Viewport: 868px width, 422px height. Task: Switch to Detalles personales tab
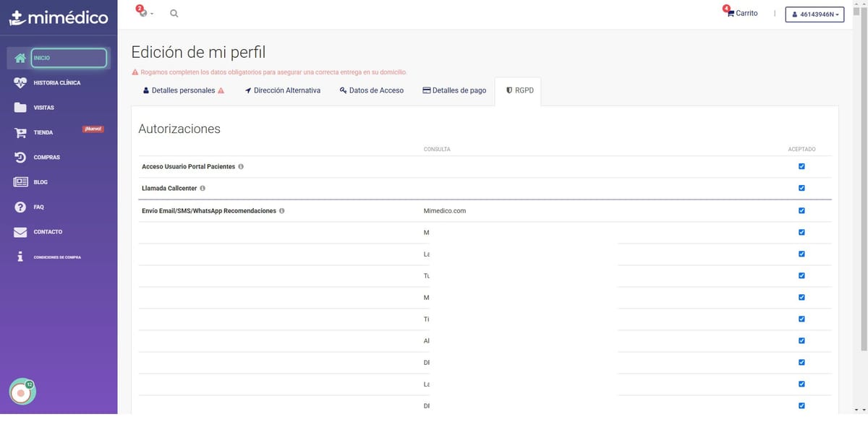(183, 91)
